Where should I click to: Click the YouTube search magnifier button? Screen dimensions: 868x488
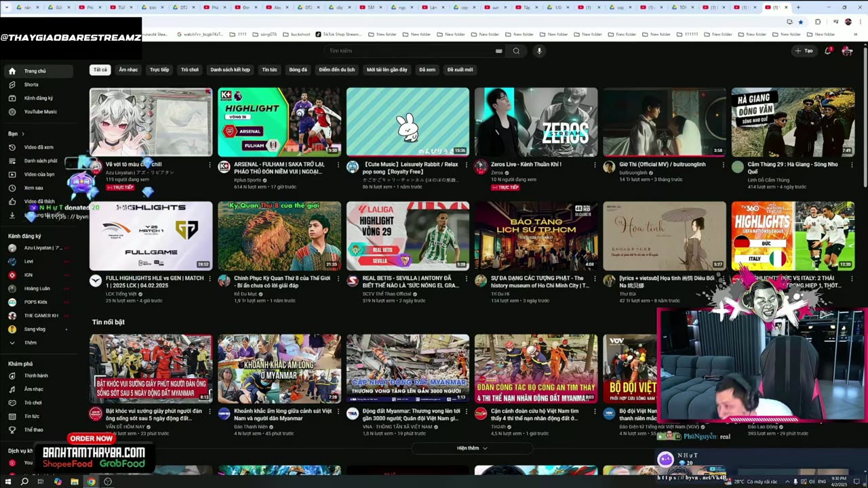[516, 51]
